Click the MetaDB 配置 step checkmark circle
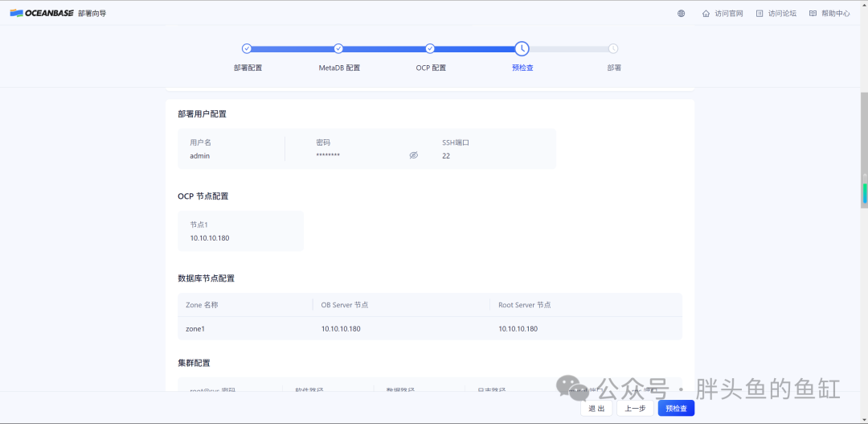 pos(338,49)
